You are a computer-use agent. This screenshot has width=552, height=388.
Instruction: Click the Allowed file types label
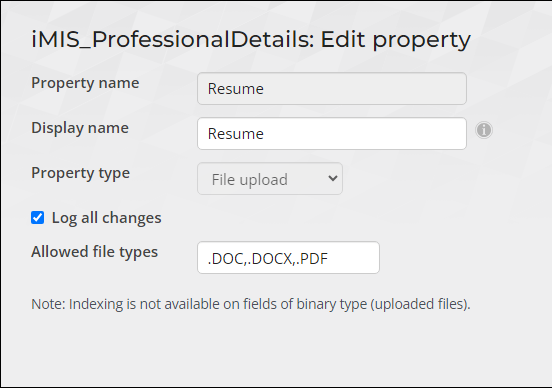(94, 252)
